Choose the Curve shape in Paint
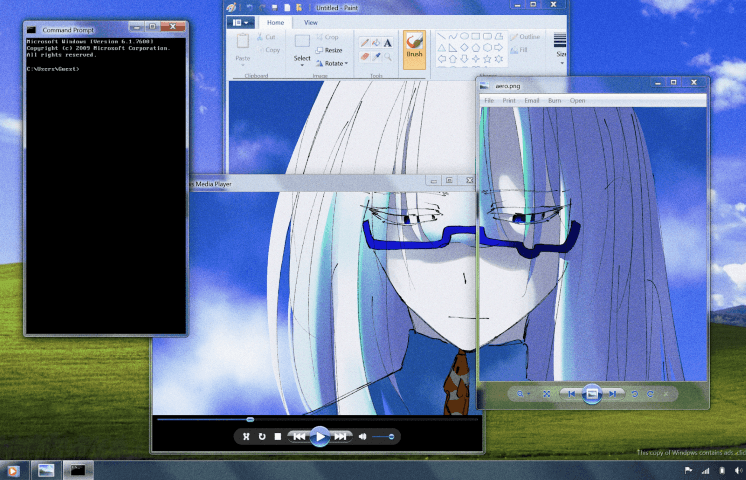Viewport: 746px width, 480px height. (x=453, y=37)
